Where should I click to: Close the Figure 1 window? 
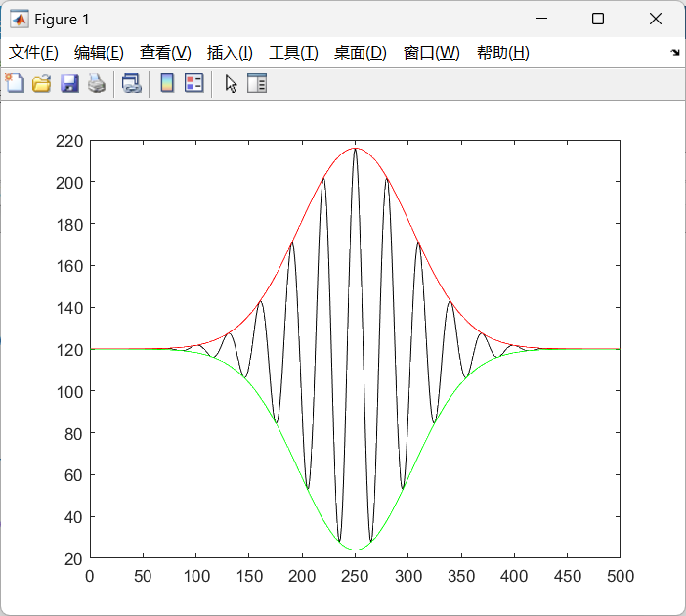tap(656, 19)
